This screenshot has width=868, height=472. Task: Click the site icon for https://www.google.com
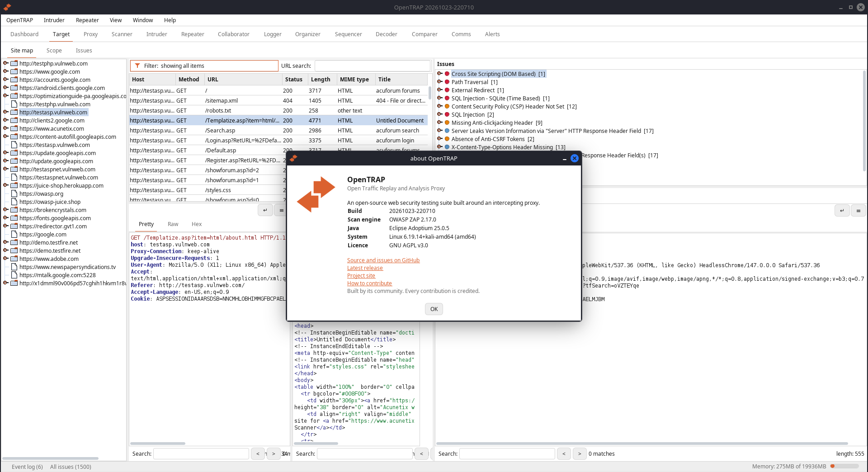[x=14, y=71]
